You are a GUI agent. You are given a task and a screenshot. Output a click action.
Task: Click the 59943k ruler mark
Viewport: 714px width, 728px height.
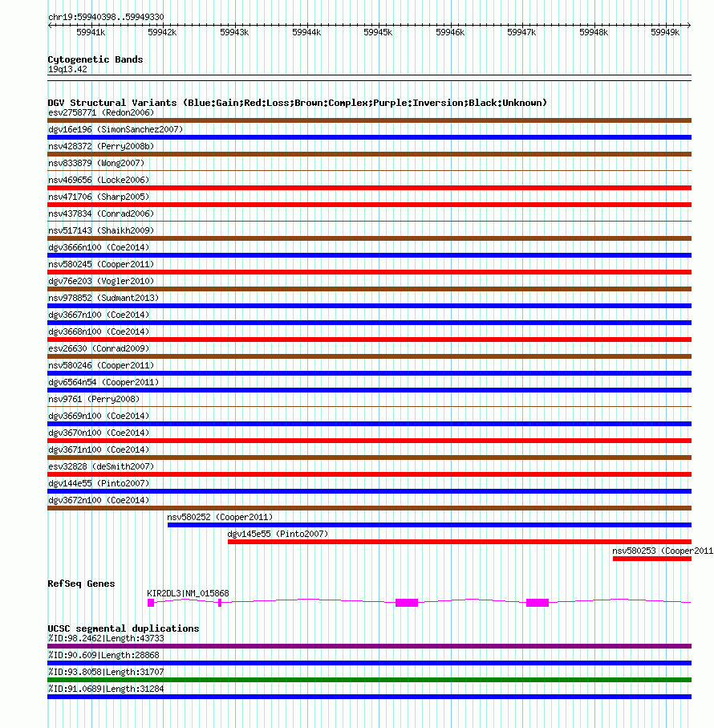pos(234,32)
